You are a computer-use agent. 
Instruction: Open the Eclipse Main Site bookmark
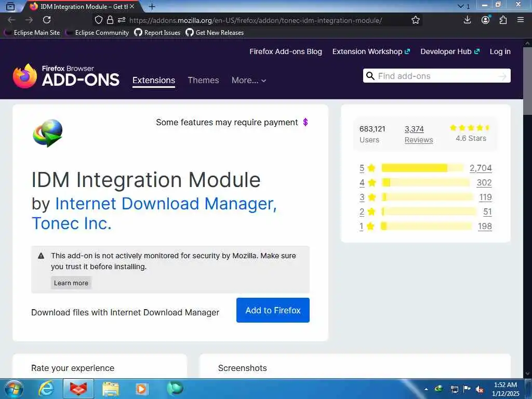click(x=33, y=33)
